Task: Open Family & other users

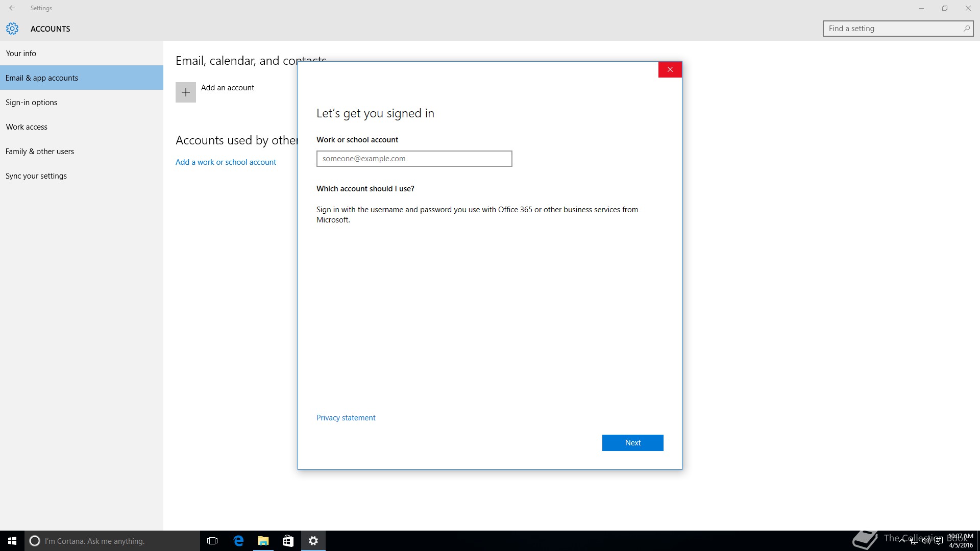Action: coord(82,151)
